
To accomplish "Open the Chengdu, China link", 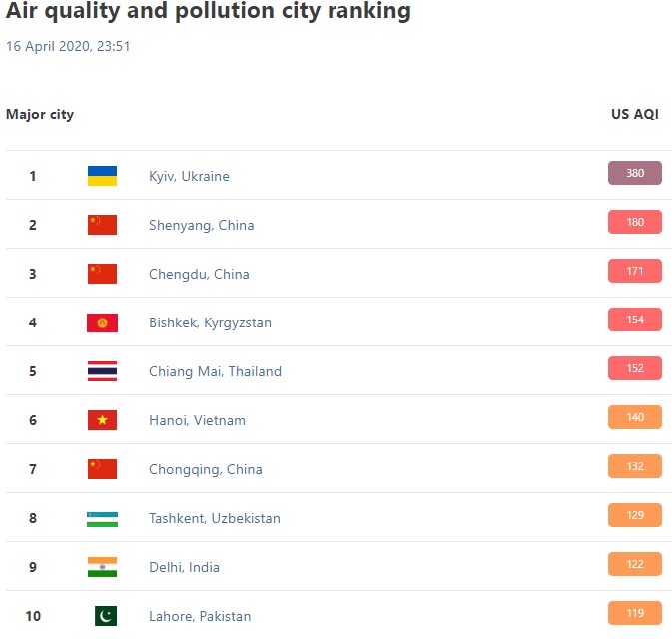I will point(199,274).
